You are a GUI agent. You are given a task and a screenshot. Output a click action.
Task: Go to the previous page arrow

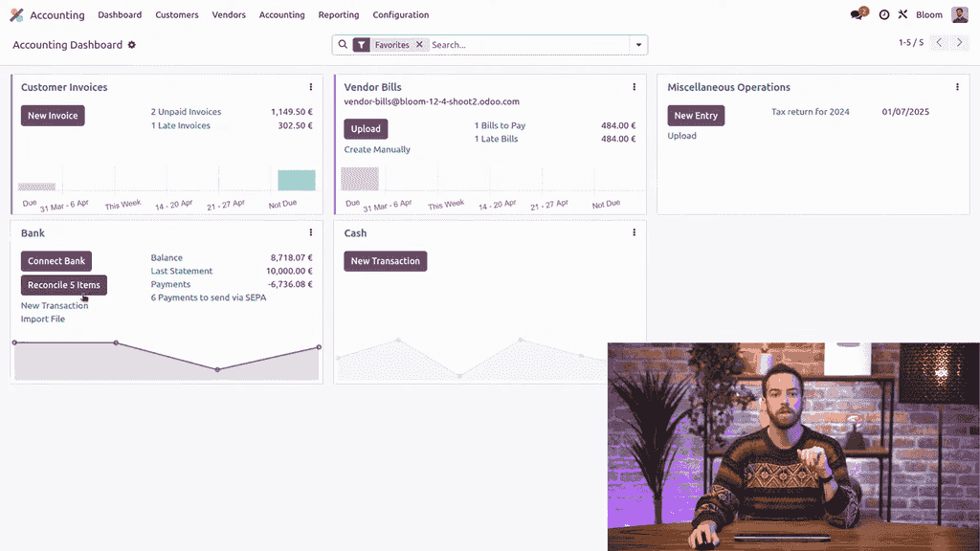click(x=939, y=43)
